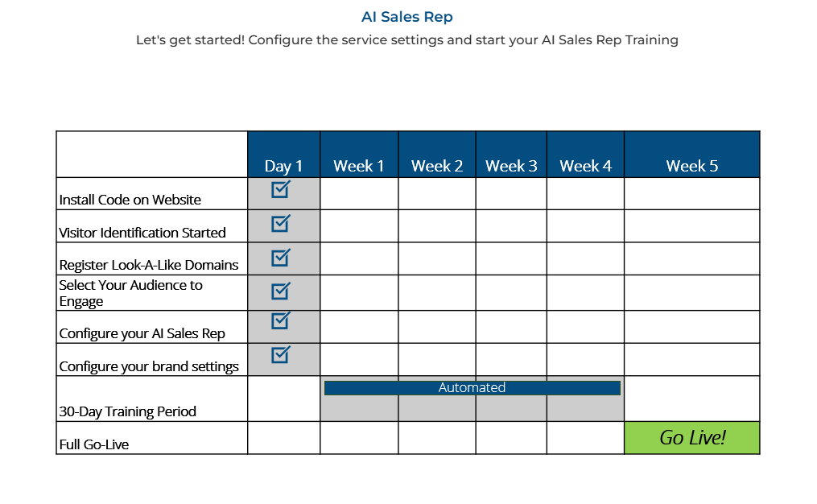Image resolution: width=817 pixels, height=504 pixels.
Task: Click the Go Live! green button
Action: [x=692, y=438]
